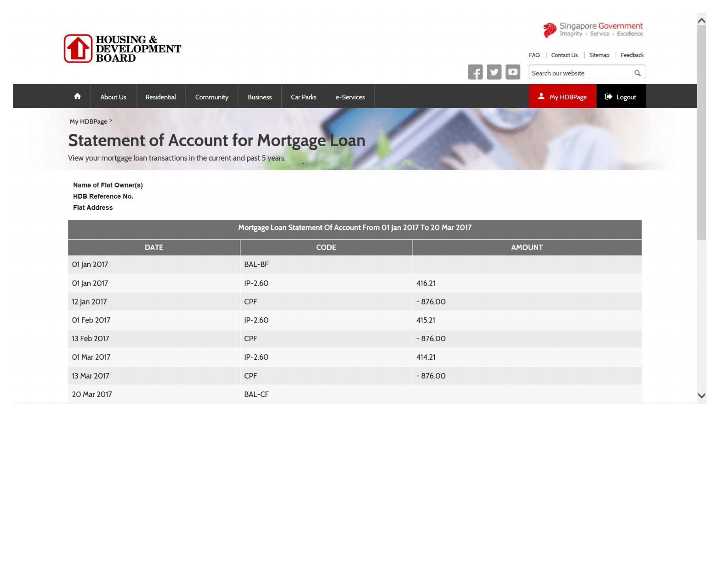The height and width of the screenshot is (563, 728).
Task: Select the 414.21 amount cell
Action: (x=527, y=357)
